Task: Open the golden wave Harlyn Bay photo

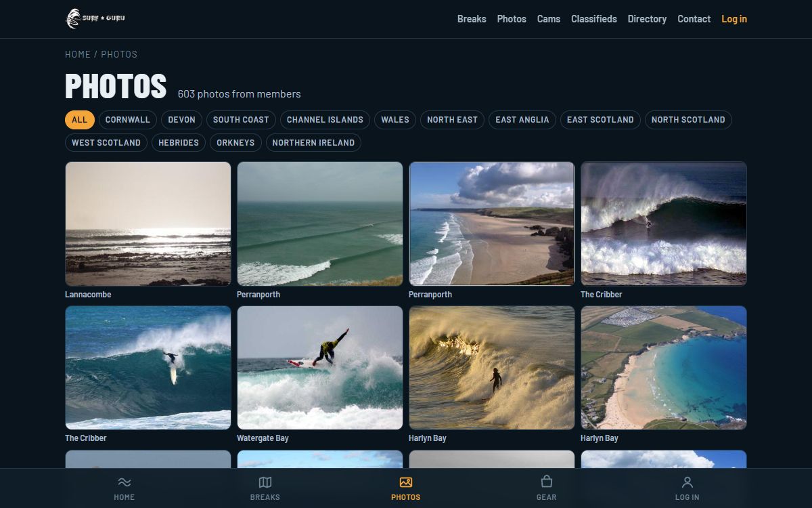Action: (492, 368)
